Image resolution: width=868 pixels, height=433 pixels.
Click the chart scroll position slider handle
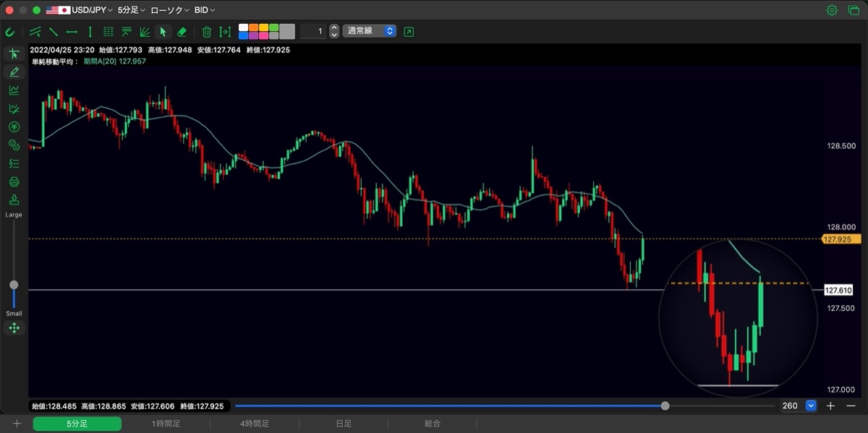coord(665,406)
